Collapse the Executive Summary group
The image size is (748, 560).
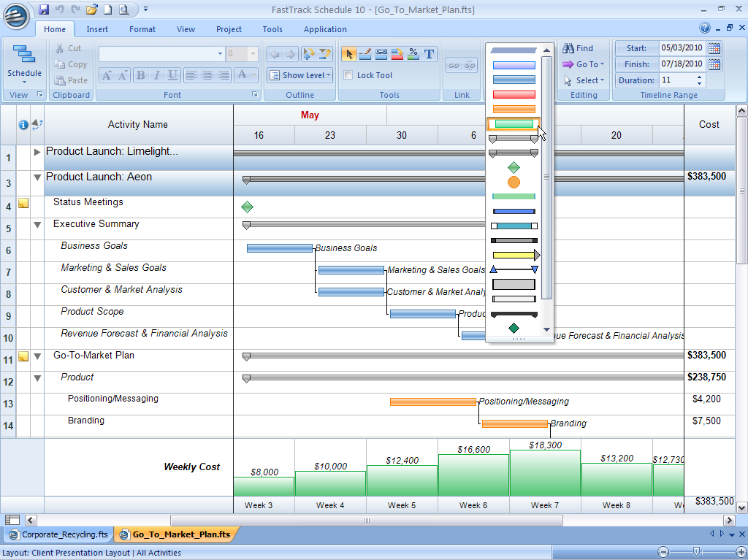[x=37, y=225]
